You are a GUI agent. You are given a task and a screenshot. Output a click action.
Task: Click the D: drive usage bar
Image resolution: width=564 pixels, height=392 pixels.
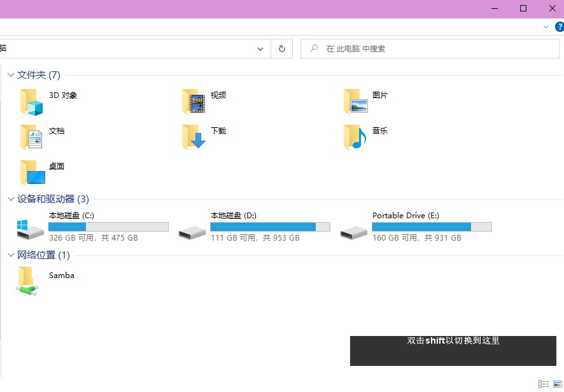point(270,227)
